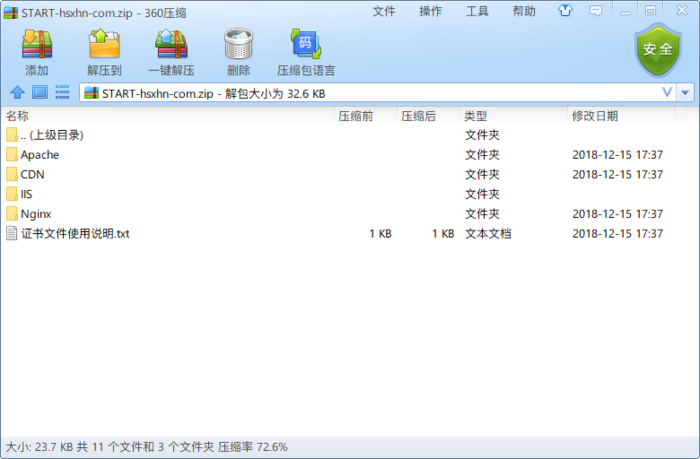
Task: Open the 操作 menu
Action: tap(430, 11)
